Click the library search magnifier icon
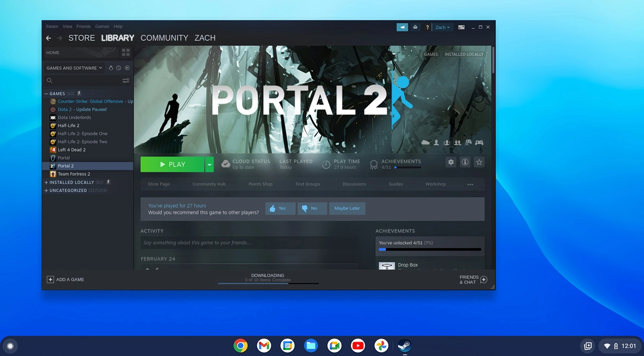The width and height of the screenshot is (644, 356). [x=49, y=81]
